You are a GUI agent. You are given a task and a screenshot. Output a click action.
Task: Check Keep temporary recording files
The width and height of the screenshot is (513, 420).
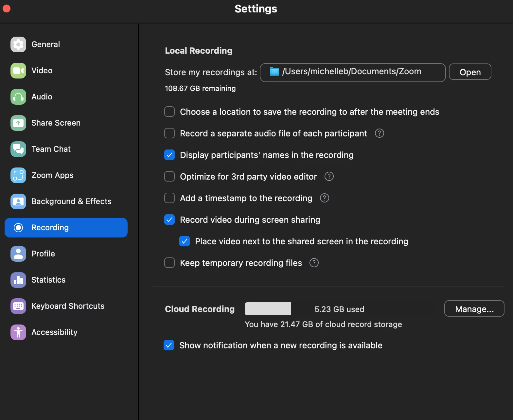point(169,263)
